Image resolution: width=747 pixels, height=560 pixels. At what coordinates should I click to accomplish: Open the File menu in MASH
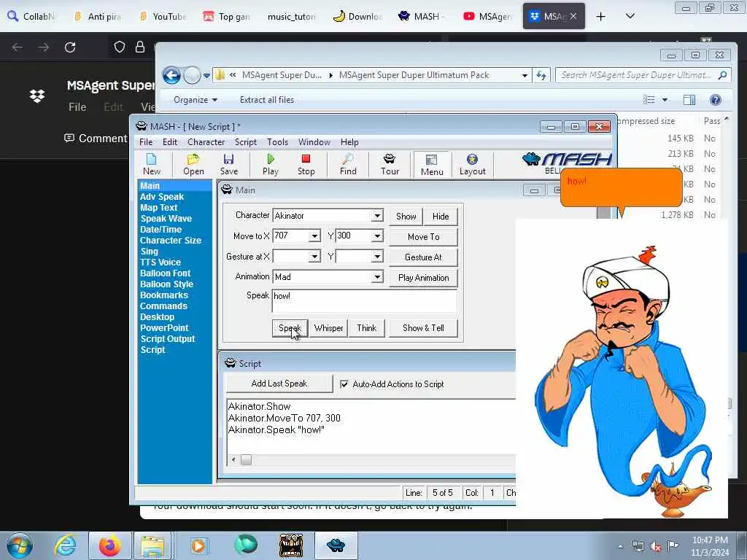(146, 142)
